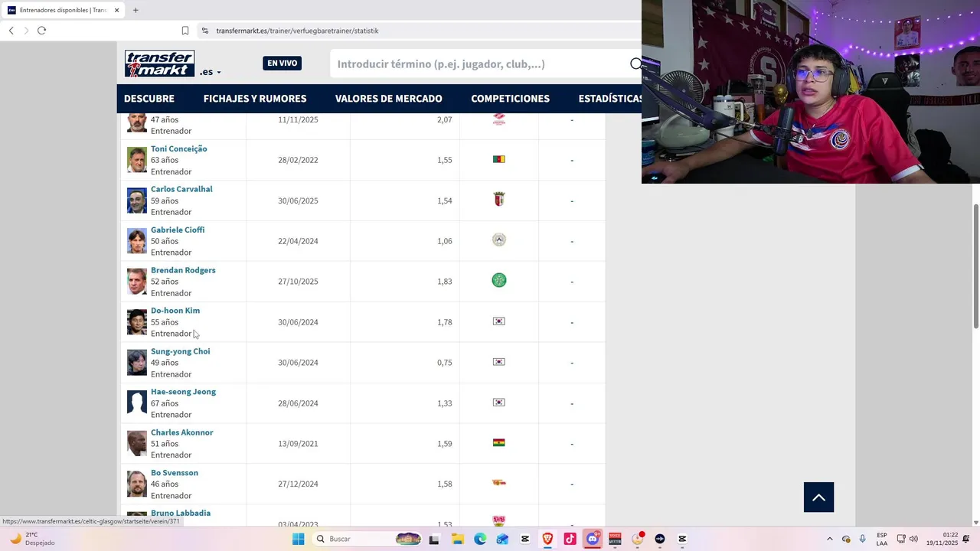This screenshot has width=980, height=551.
Task: Select the Entrenadores disponibles browser tab
Action: tap(64, 10)
